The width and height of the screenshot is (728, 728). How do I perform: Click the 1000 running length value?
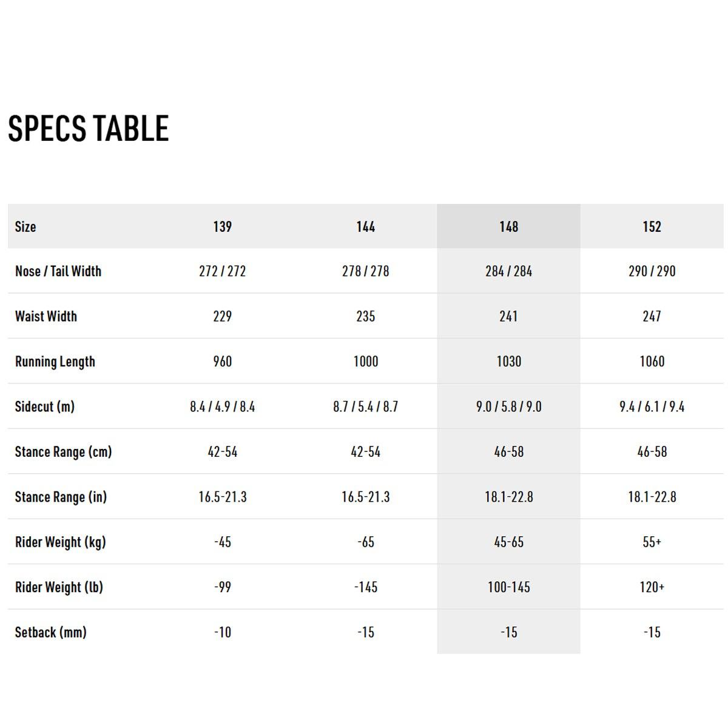366,362
